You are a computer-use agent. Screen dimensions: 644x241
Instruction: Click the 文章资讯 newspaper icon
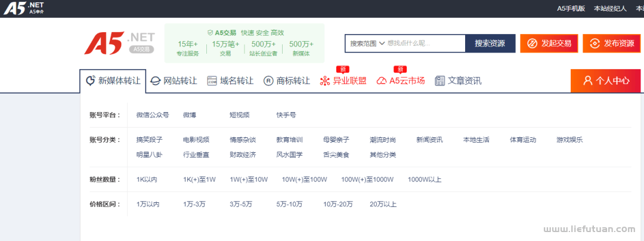coord(440,81)
